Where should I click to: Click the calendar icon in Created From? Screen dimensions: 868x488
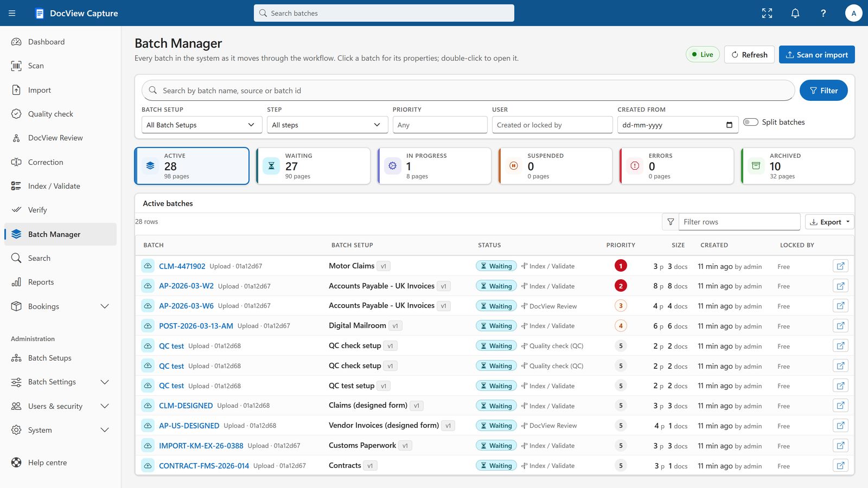click(x=729, y=125)
